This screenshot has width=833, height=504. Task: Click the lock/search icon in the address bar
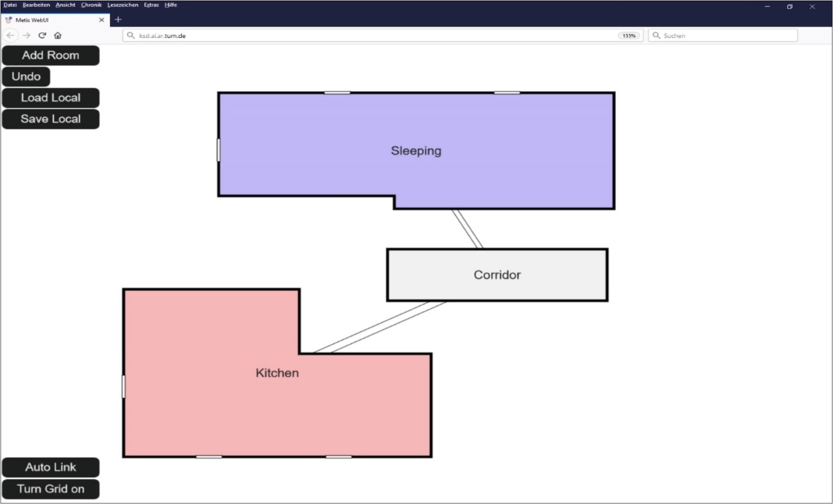tap(130, 35)
